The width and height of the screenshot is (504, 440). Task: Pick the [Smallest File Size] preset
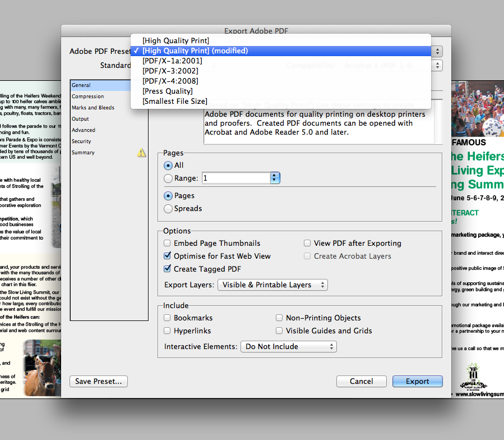[x=281, y=102]
